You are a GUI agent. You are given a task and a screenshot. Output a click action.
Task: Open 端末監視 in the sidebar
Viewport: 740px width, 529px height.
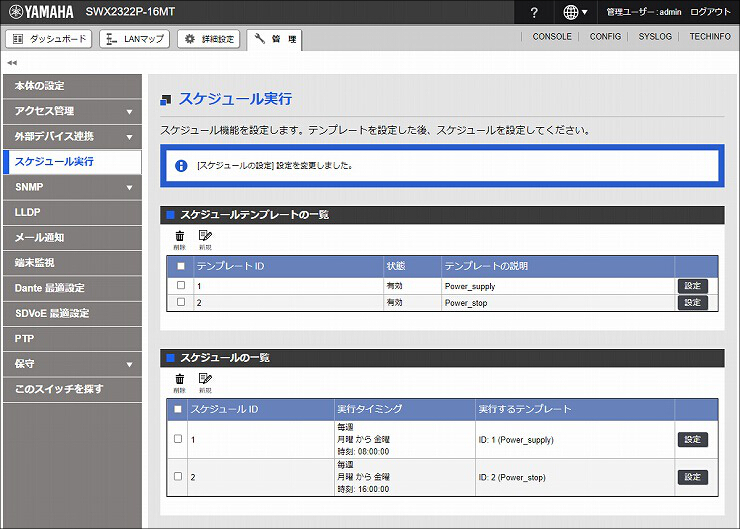tap(72, 263)
